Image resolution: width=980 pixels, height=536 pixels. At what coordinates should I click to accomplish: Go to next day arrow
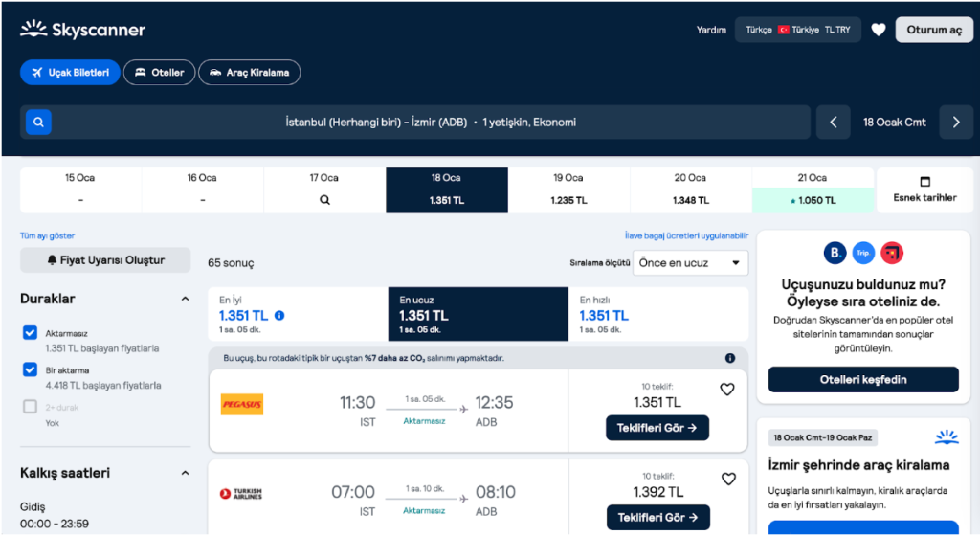[x=956, y=122]
